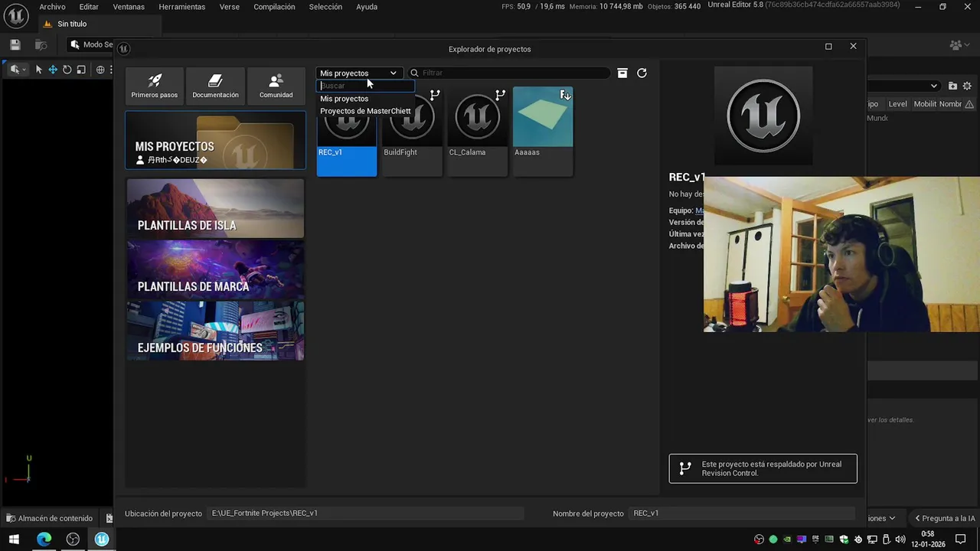Viewport: 980px width, 551px height.
Task: Select PLANTILLAS DE ISLA category
Action: (215, 209)
